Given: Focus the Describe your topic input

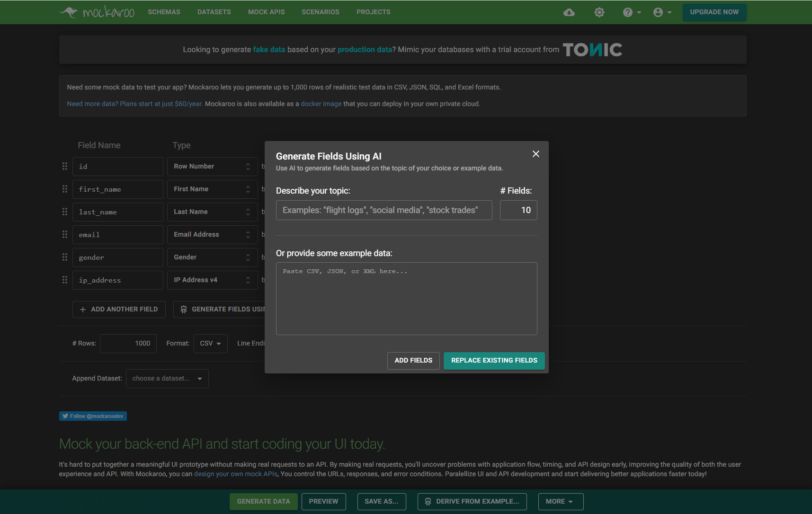Looking at the screenshot, I should (x=384, y=210).
